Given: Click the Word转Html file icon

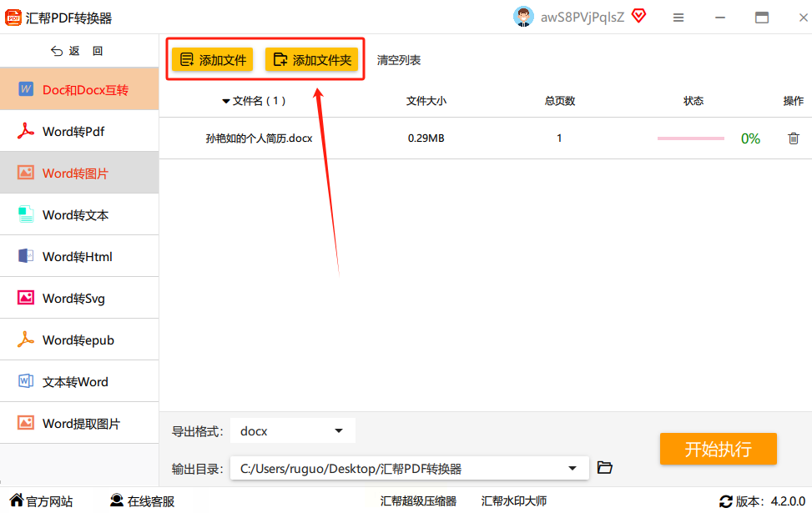Looking at the screenshot, I should point(25,256).
